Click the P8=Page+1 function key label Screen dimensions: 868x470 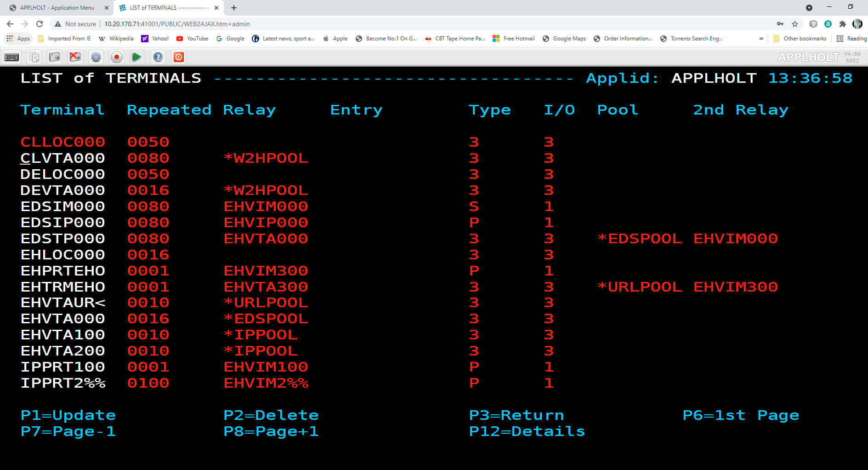pyautogui.click(x=271, y=431)
